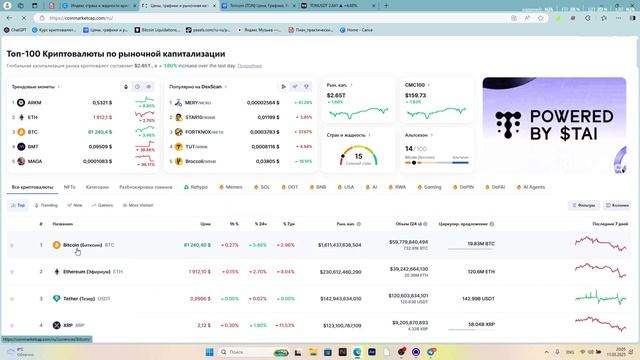Go back with the browser back arrow
The height and width of the screenshot is (360, 640).
pos(9,18)
